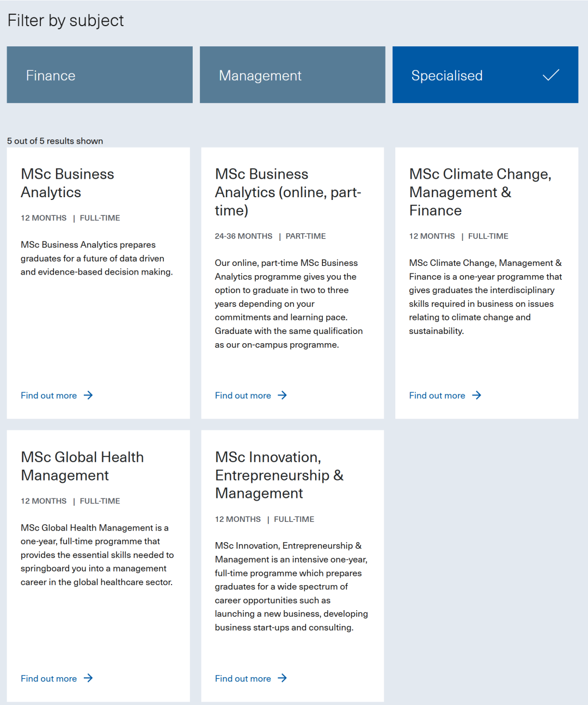
Task: Click MSc Innovation, Entrepreneurship & Management title
Action: tap(279, 475)
